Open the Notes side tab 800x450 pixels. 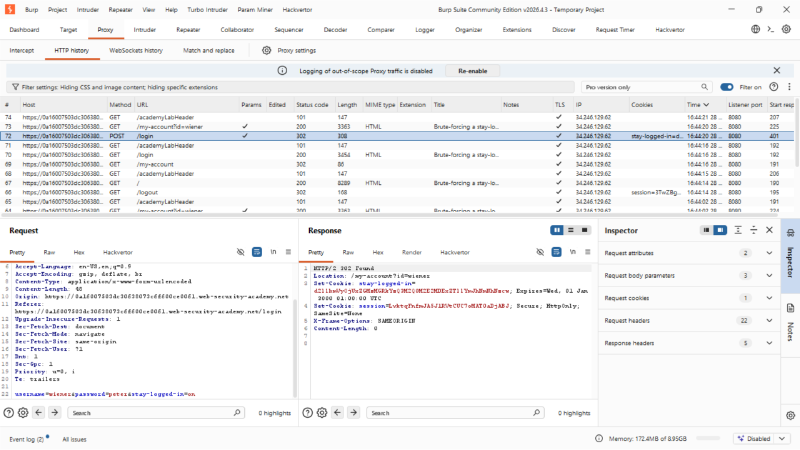pos(790,324)
